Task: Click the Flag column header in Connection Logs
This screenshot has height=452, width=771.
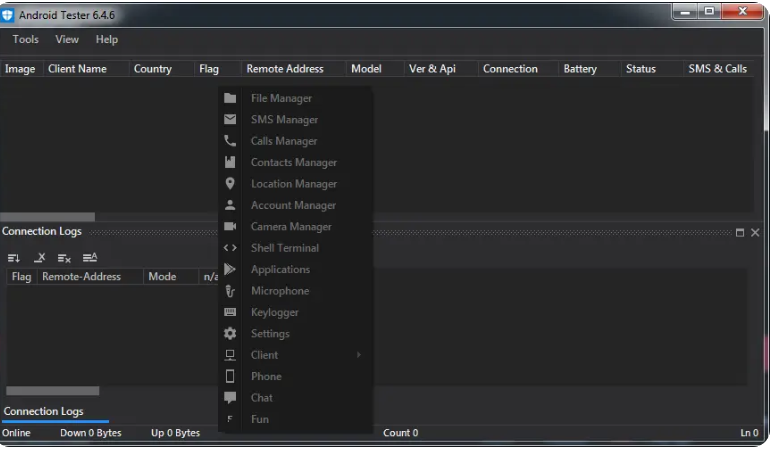Action: pos(21,276)
